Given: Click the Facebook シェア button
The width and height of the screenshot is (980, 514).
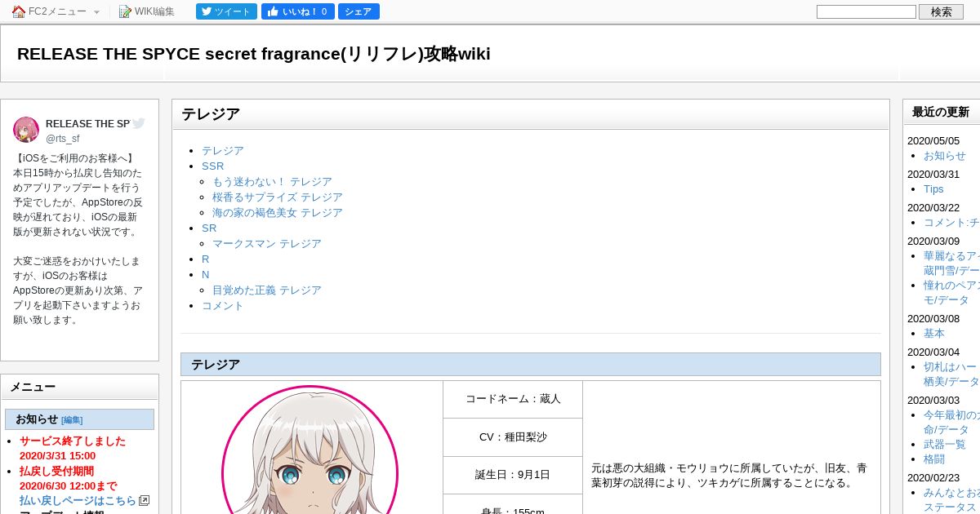Looking at the screenshot, I should coord(359,11).
